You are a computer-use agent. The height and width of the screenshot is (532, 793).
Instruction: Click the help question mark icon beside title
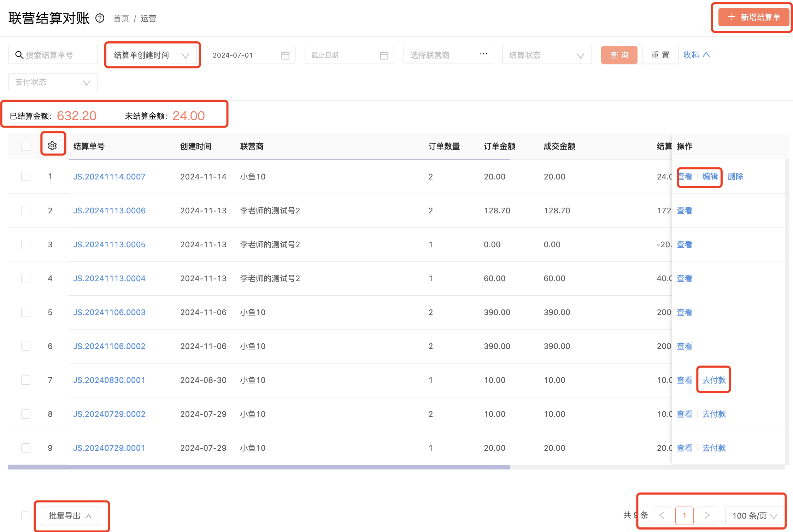pos(100,18)
